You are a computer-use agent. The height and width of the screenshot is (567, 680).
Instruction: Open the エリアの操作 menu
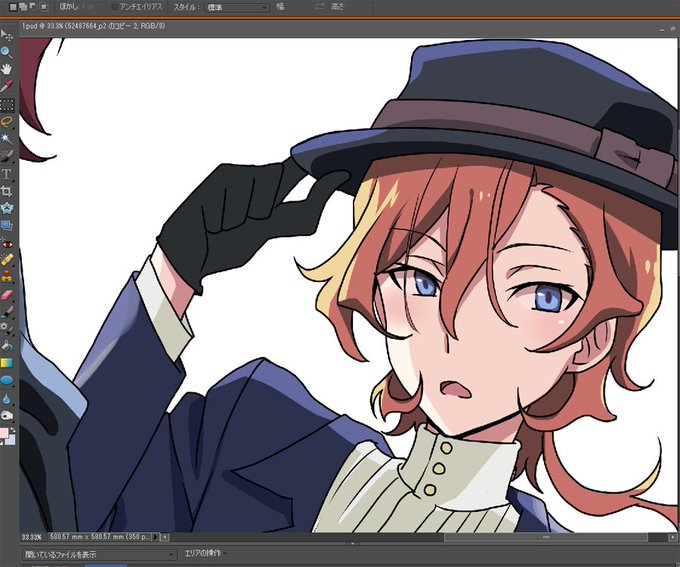(205, 553)
